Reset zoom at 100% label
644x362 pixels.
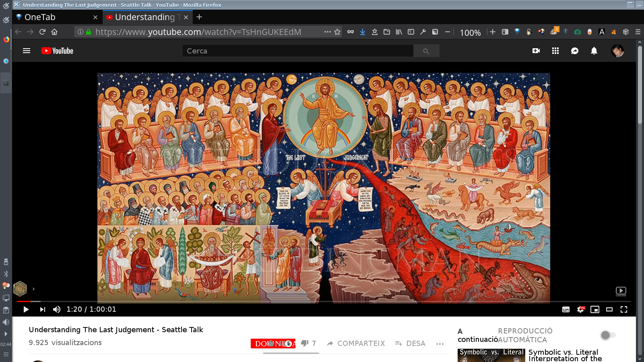470,33
